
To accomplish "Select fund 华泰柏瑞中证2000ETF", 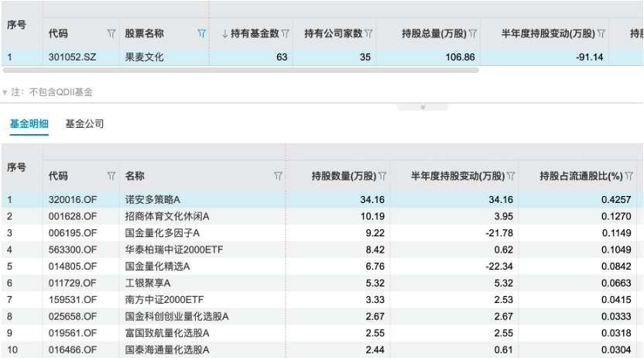I will pos(174,250).
